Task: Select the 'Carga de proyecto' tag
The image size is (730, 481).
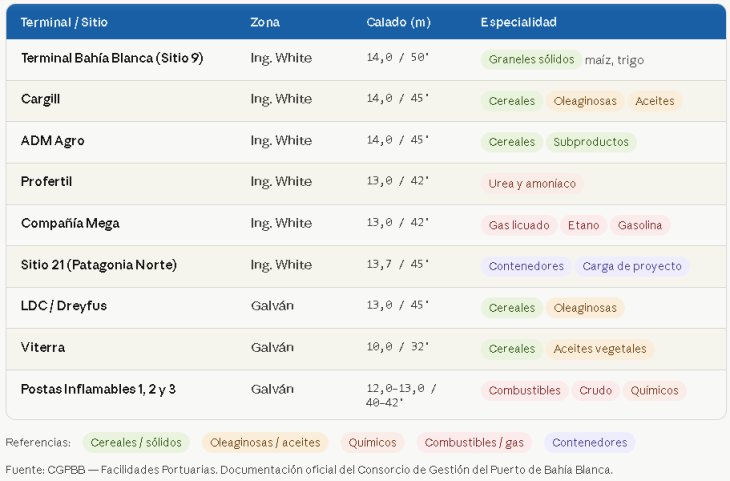Action: coord(631,266)
